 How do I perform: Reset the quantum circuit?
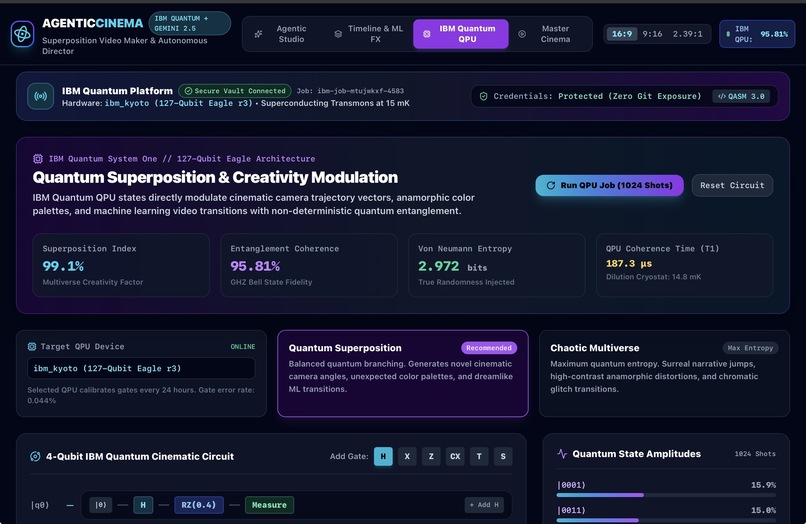(x=732, y=185)
